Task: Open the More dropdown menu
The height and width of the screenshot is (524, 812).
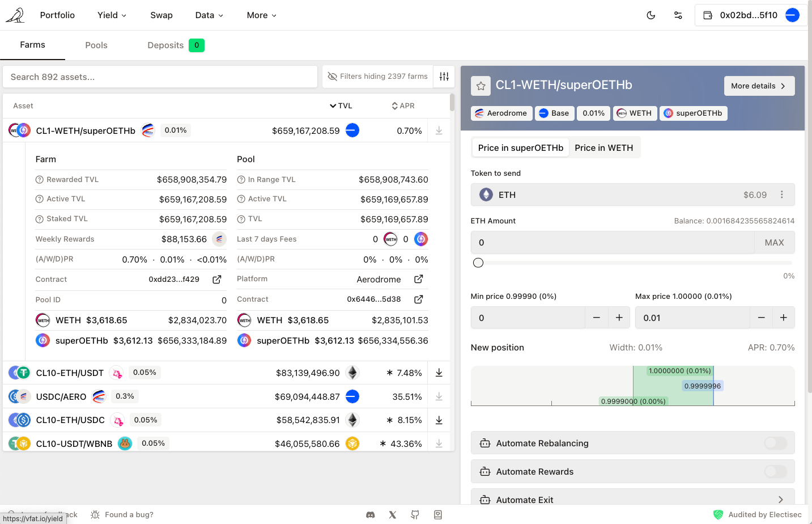Action: click(x=262, y=15)
